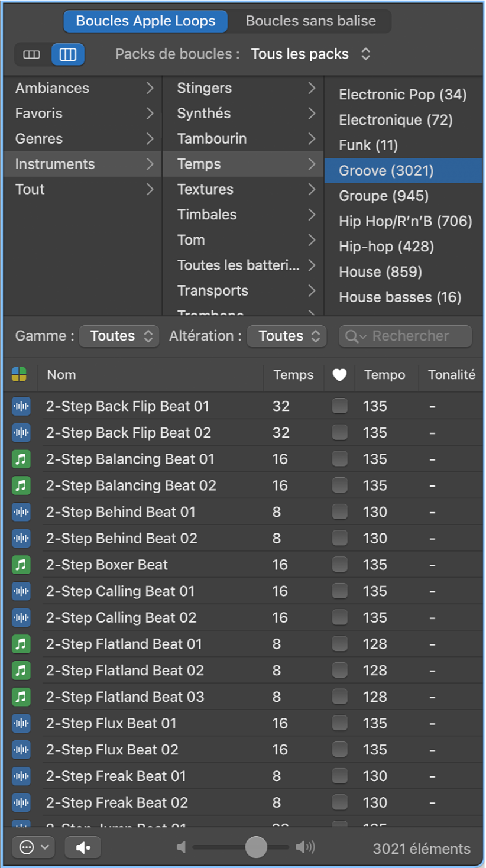Open the Altération dropdown

287,336
